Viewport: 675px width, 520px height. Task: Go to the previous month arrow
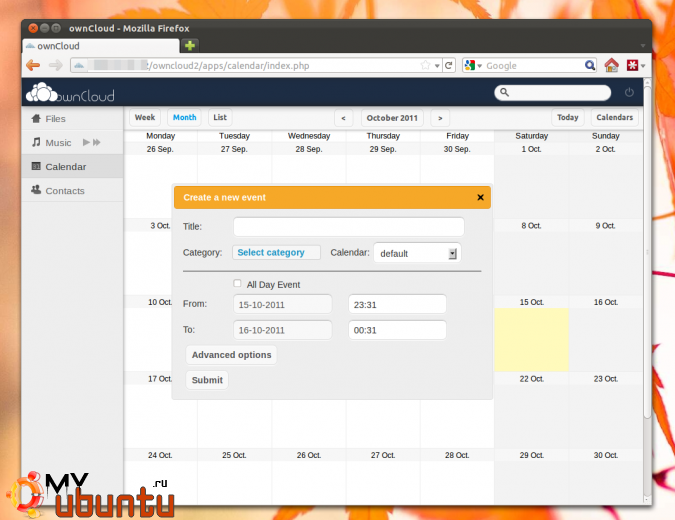[x=344, y=118]
